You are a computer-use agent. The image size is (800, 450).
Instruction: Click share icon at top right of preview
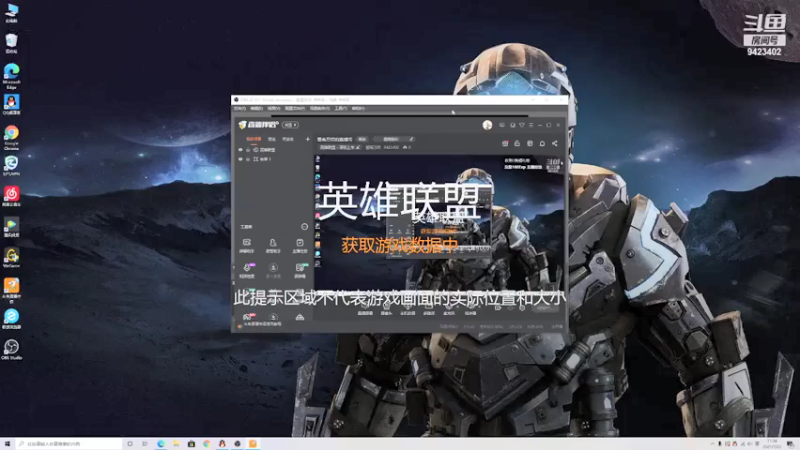point(555,143)
